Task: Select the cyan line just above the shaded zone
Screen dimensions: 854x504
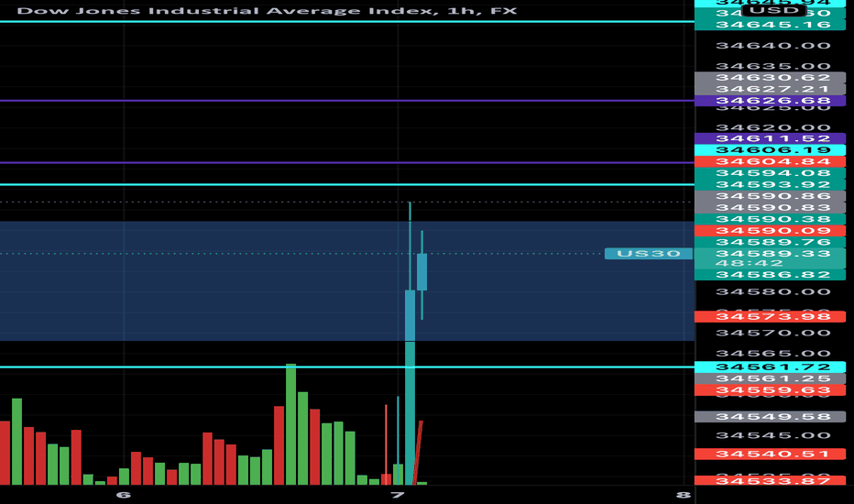Action: 347,185
